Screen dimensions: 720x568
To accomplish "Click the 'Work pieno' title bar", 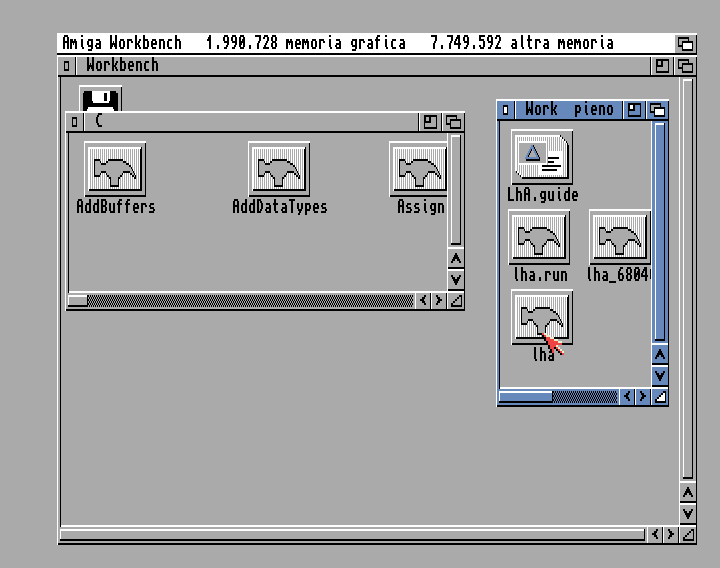I will tap(569, 110).
